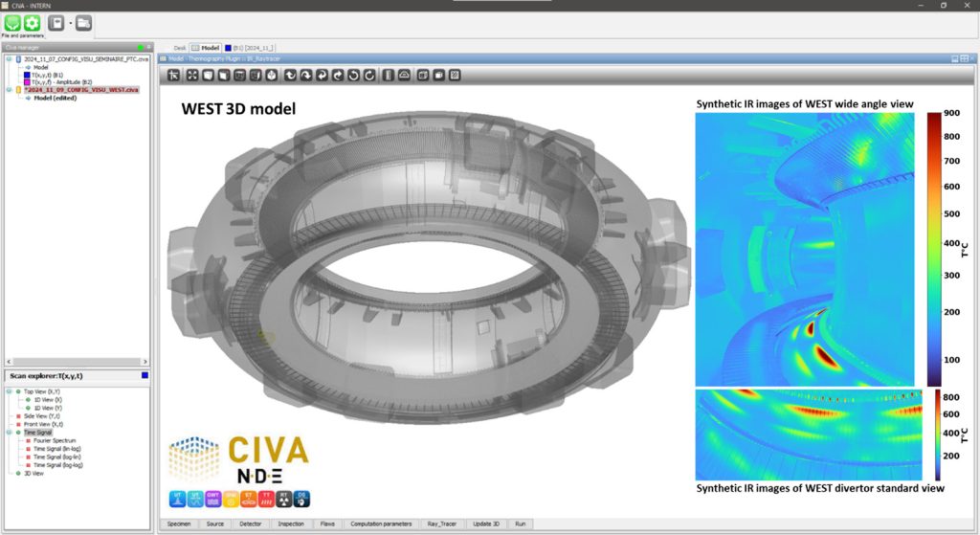This screenshot has width=980, height=535.
Task: Click magenta swatch of T(x,y,f) - Amplitude (B2)
Action: (x=27, y=82)
